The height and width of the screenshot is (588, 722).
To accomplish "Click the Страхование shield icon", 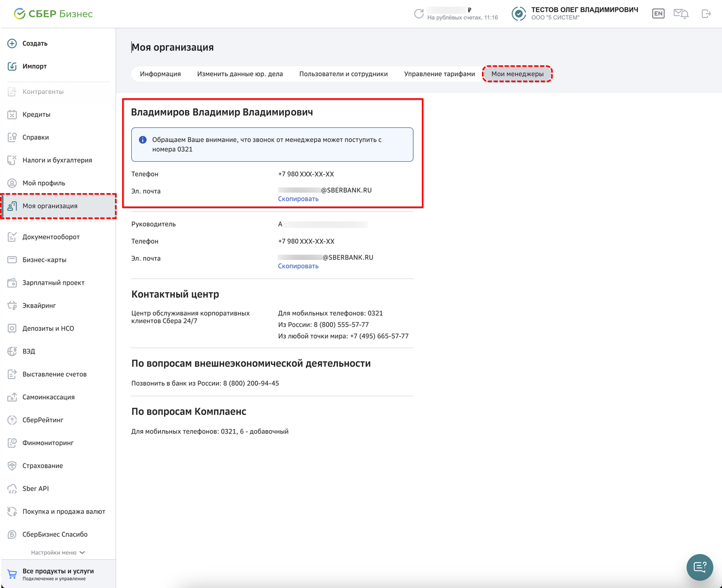I will tap(12, 466).
